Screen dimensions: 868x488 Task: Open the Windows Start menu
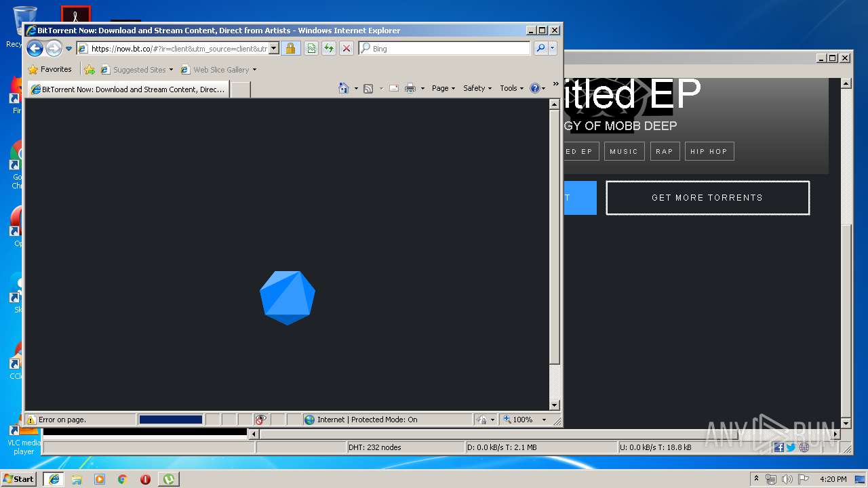(x=19, y=479)
